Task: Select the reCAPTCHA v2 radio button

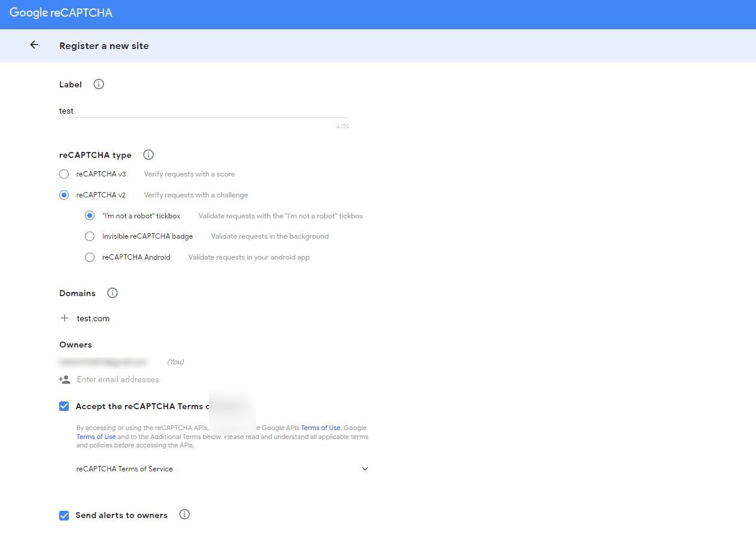Action: point(64,195)
